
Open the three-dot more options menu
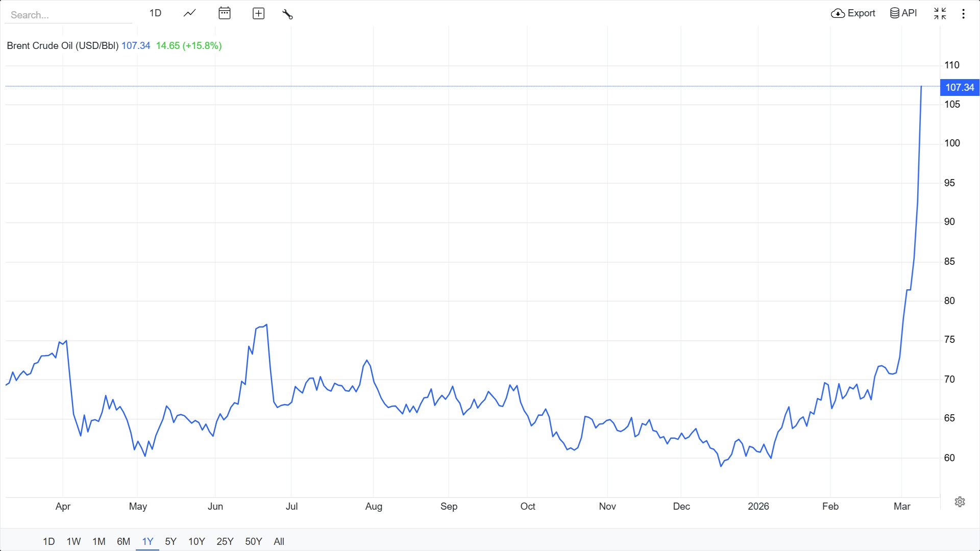tap(964, 14)
